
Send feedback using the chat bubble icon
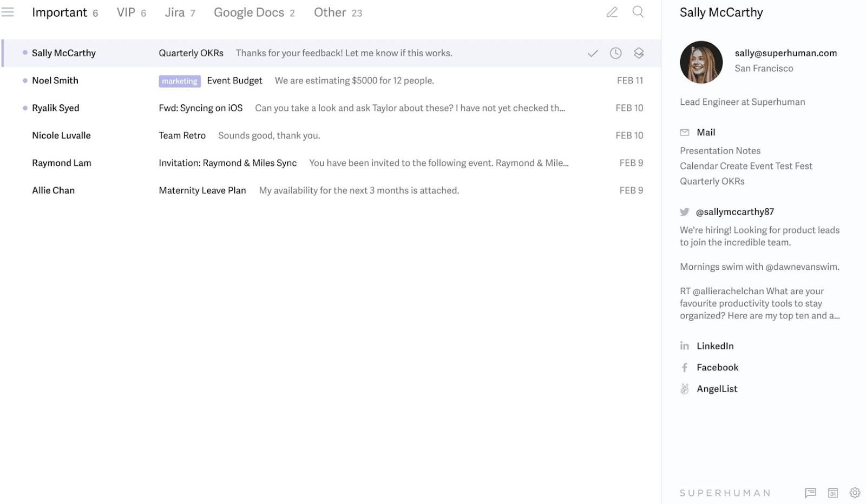(x=810, y=493)
